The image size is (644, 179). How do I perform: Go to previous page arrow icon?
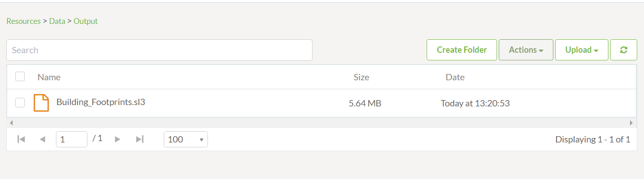(x=43, y=139)
